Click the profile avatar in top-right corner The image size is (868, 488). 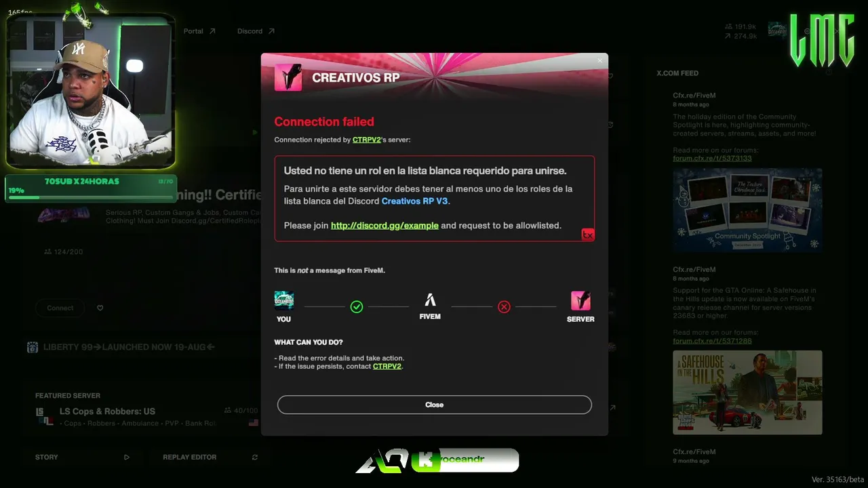pyautogui.click(x=777, y=30)
